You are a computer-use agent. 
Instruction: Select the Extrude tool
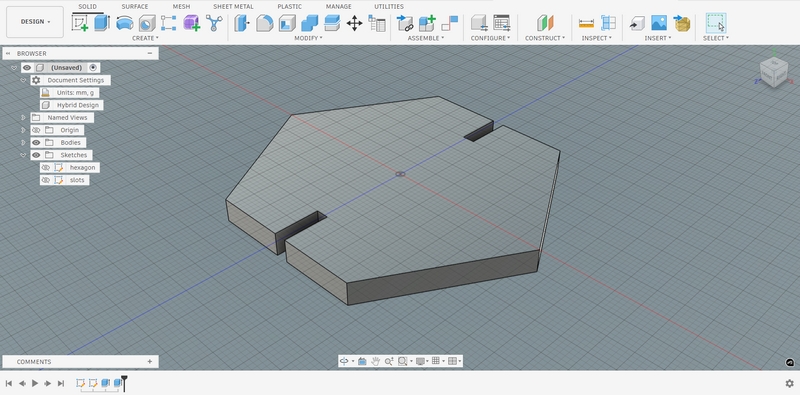click(x=102, y=23)
